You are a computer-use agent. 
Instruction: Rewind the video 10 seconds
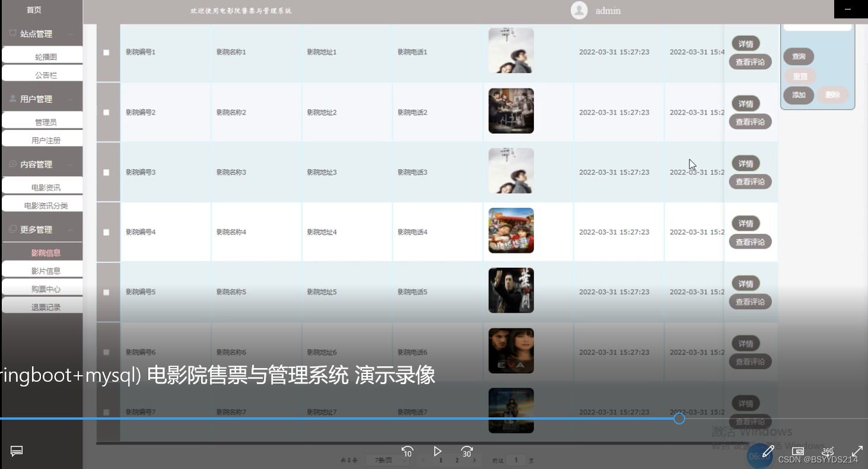tap(408, 452)
